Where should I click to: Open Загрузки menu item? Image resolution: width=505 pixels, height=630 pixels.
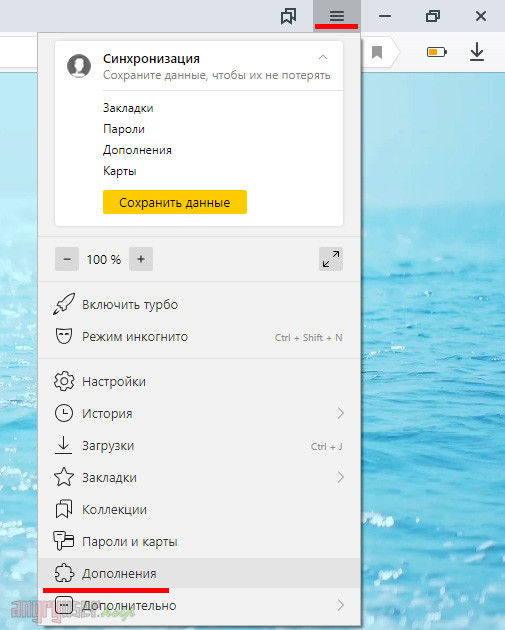pyautogui.click(x=199, y=446)
